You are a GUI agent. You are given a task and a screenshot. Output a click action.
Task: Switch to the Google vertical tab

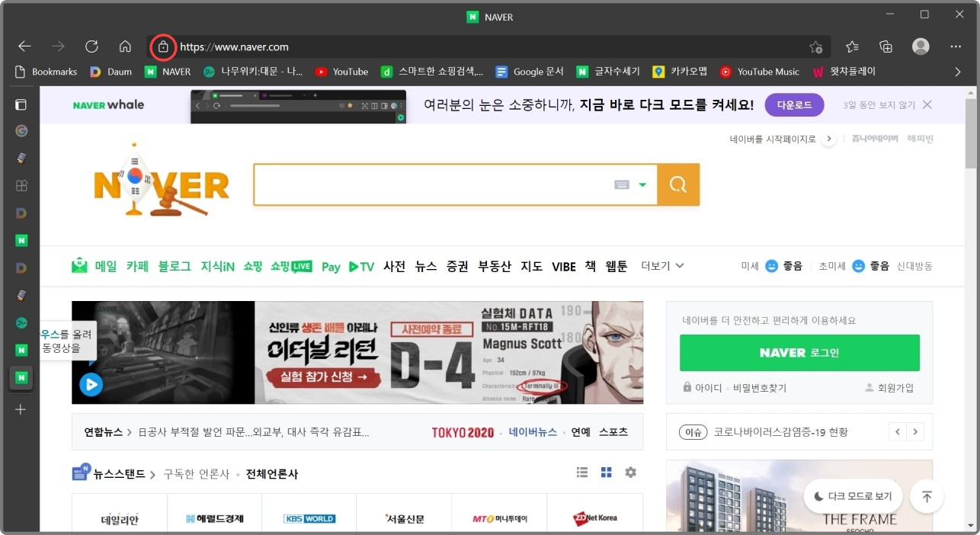(x=21, y=131)
